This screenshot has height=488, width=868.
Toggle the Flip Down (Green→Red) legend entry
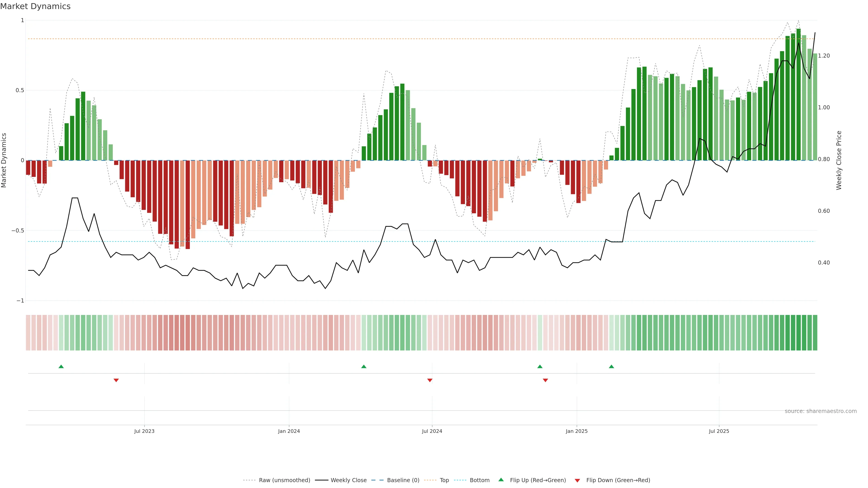[x=618, y=480]
